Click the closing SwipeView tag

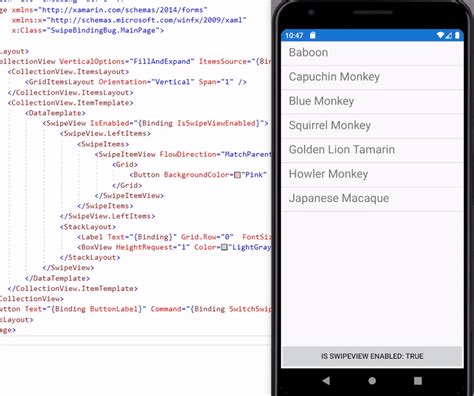68,268
